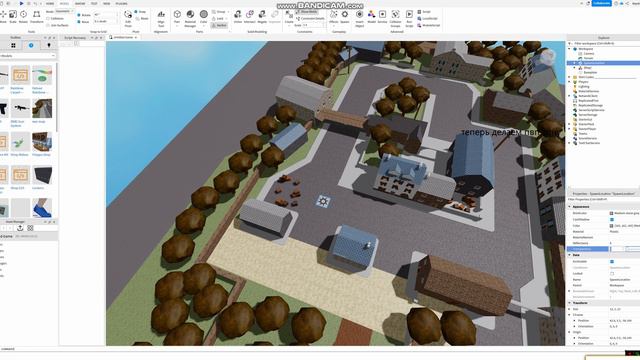This screenshot has height=360, width=640.
Task: Open the Align Tool
Action: coord(161,18)
